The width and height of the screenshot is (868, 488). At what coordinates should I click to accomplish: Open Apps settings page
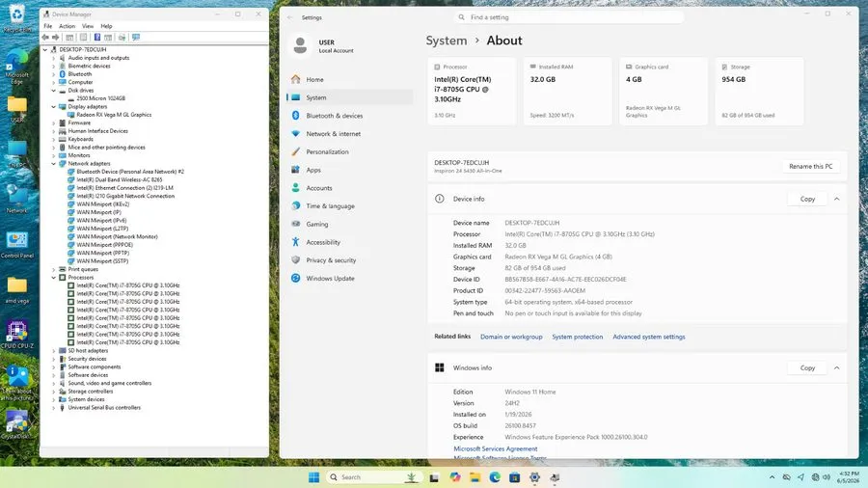click(350, 170)
